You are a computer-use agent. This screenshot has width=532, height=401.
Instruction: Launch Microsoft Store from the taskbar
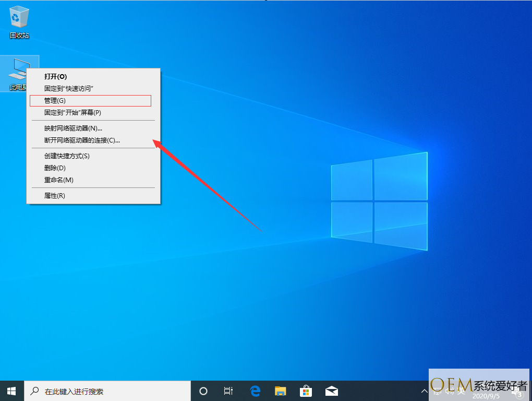(x=306, y=391)
